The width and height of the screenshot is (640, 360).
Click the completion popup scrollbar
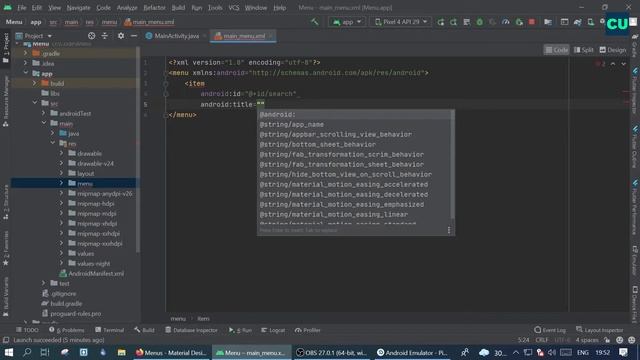[452, 165]
